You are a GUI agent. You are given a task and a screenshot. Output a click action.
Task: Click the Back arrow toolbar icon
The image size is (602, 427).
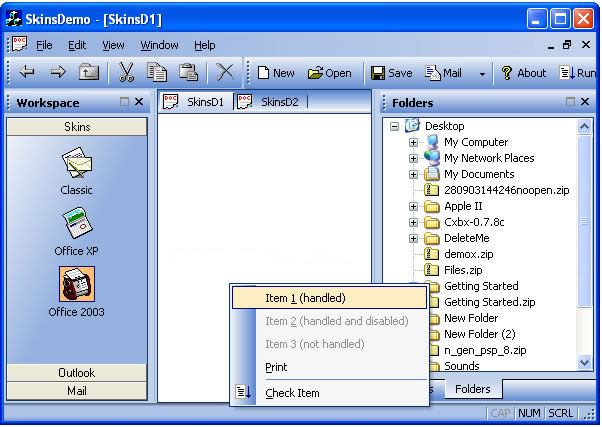[27, 72]
